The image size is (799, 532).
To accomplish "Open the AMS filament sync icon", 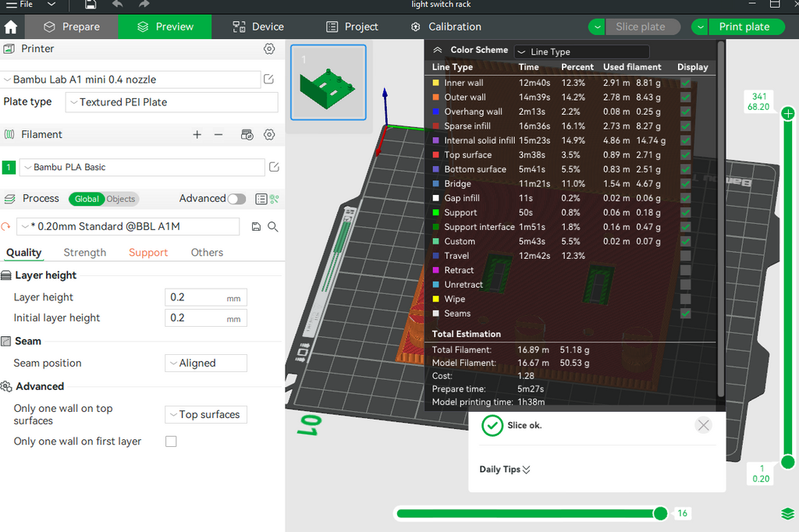I will tap(247, 134).
